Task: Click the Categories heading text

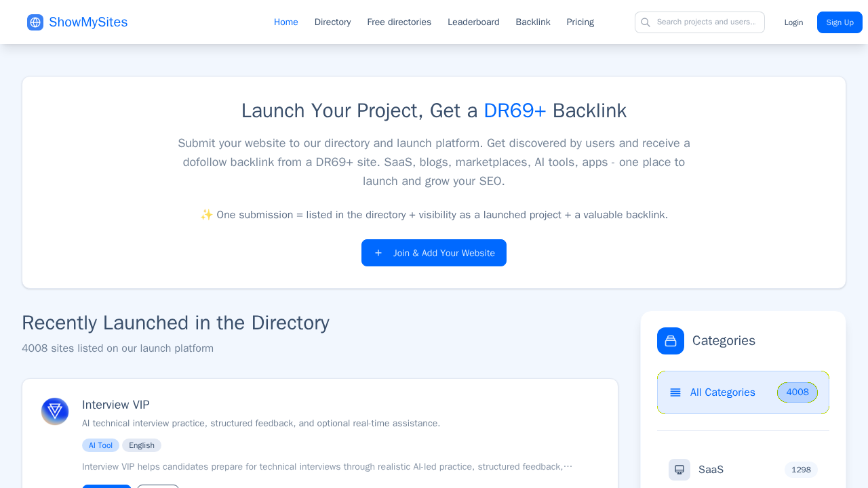Action: click(724, 341)
